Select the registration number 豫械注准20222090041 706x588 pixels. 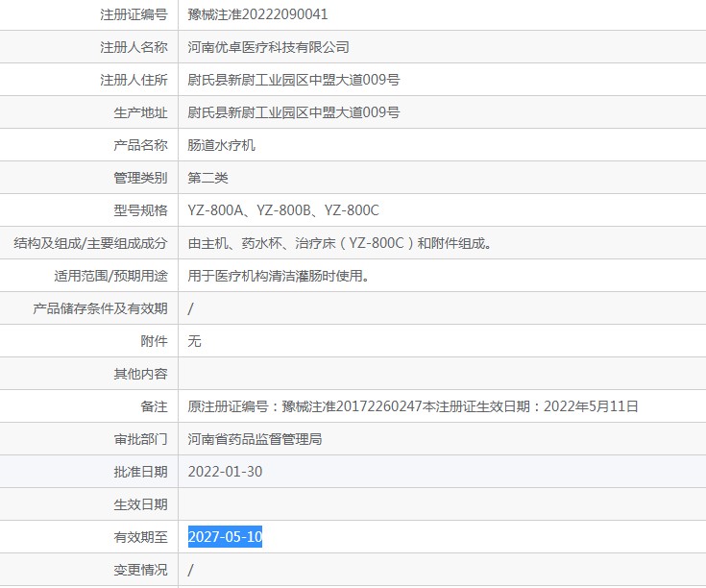[257, 14]
